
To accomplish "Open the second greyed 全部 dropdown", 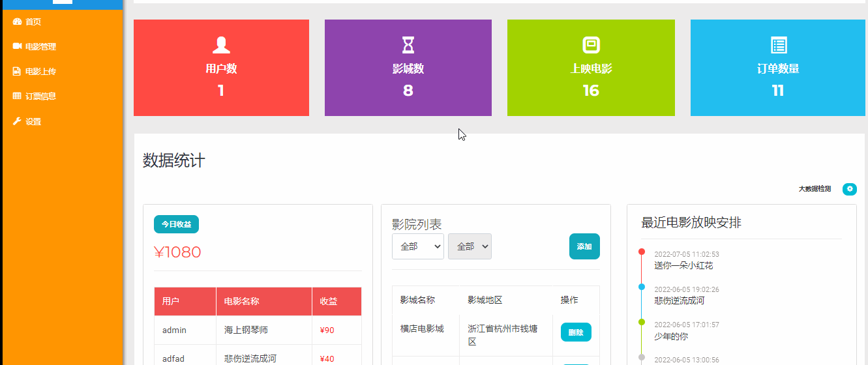I will pos(470,246).
